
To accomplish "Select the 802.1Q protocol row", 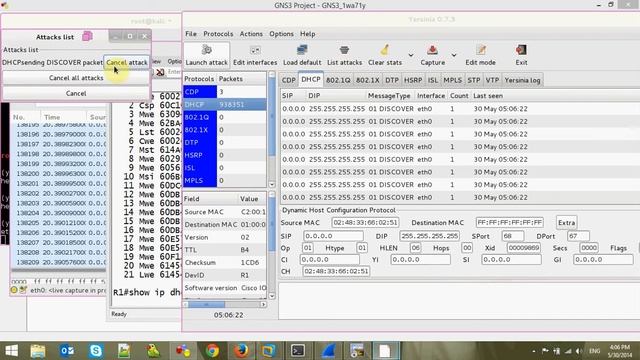I will point(224,117).
